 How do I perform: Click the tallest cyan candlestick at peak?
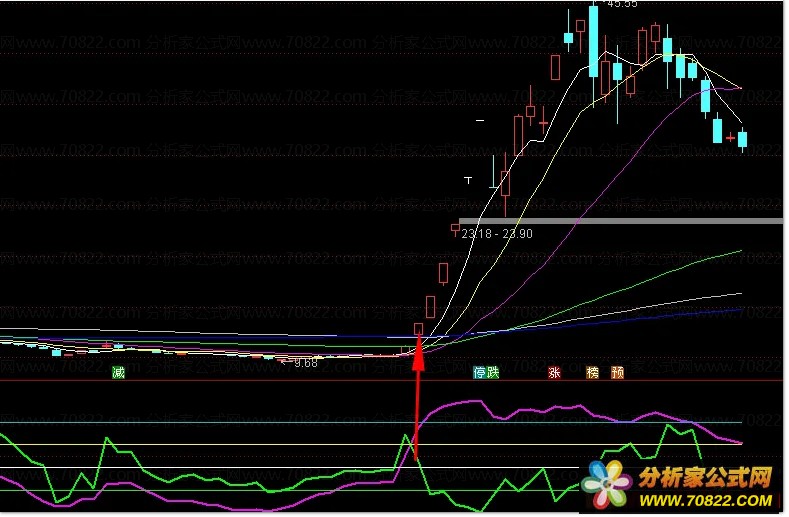pyautogui.click(x=594, y=41)
